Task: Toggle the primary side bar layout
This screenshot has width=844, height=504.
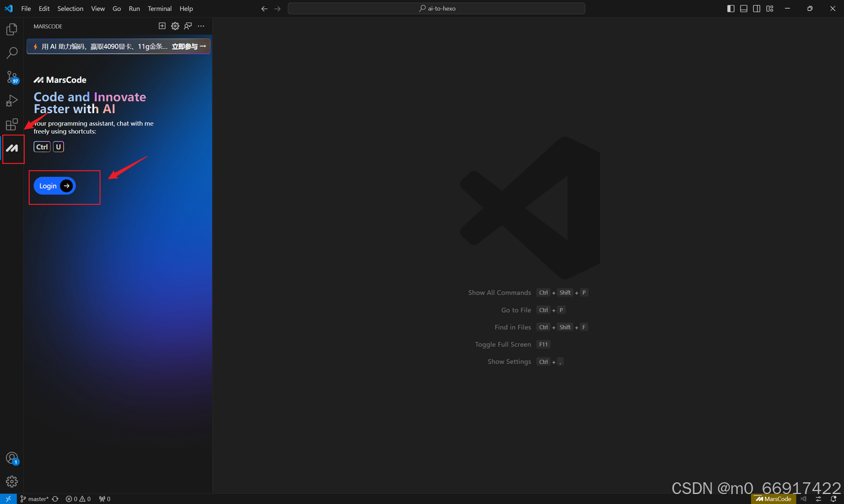Action: 731,8
